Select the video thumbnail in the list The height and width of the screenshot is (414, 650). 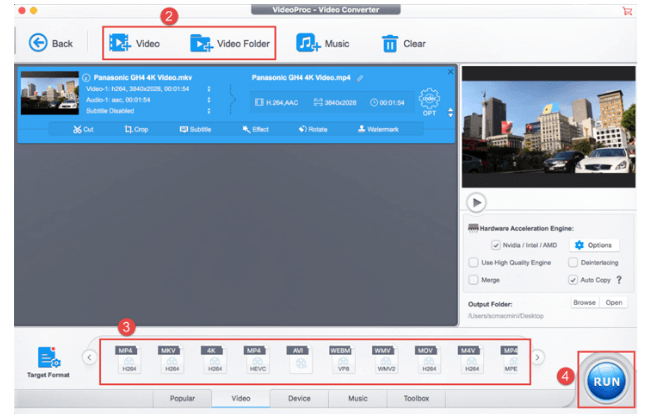coord(50,93)
